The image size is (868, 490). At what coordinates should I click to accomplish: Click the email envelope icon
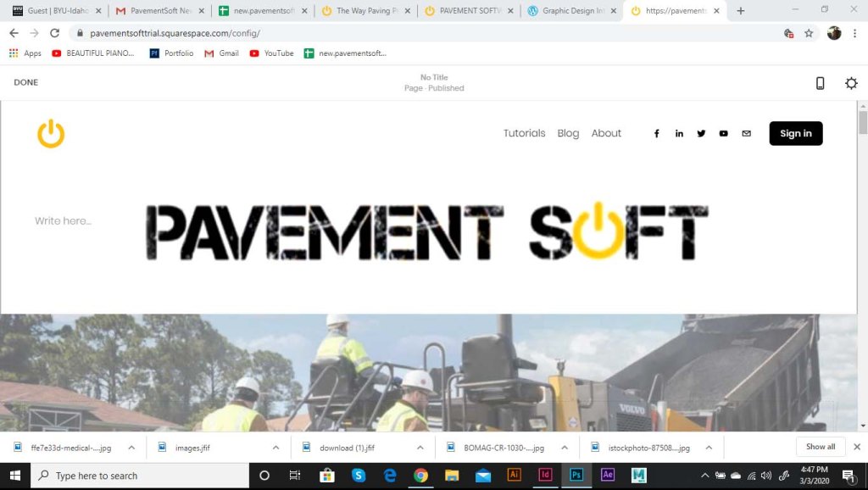point(746,134)
